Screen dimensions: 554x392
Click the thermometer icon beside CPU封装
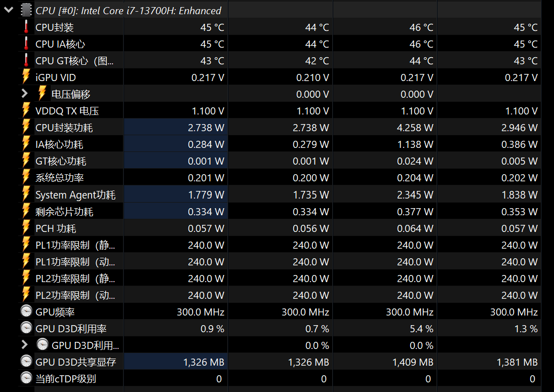(26, 27)
